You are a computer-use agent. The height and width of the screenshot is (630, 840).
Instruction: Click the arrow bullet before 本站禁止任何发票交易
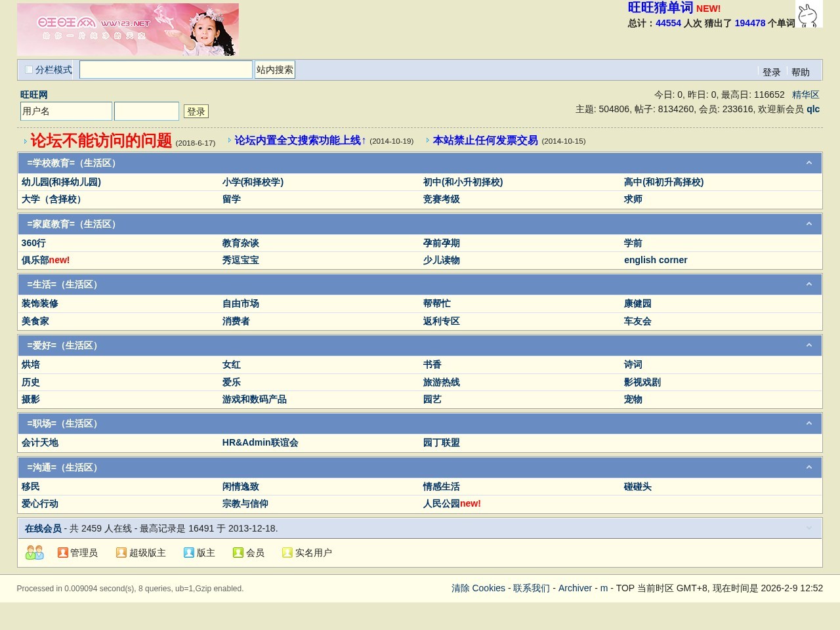click(428, 140)
